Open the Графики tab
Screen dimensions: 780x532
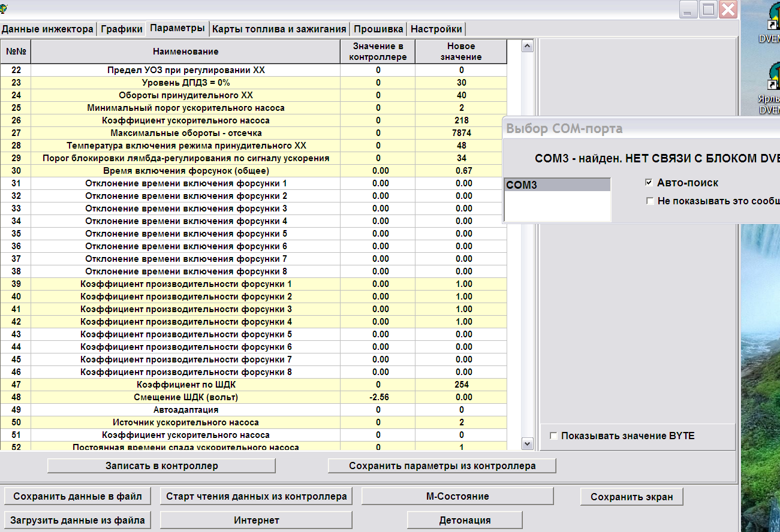click(x=122, y=29)
